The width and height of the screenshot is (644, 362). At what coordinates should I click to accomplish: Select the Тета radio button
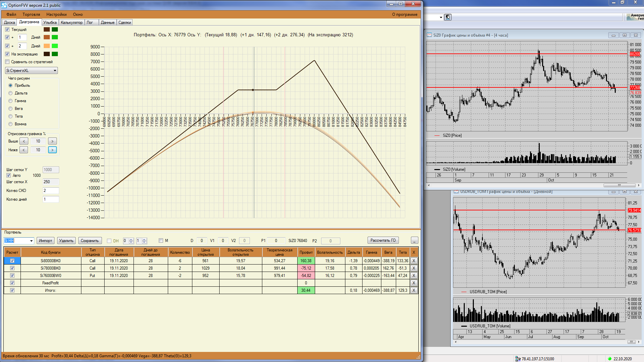pyautogui.click(x=10, y=116)
